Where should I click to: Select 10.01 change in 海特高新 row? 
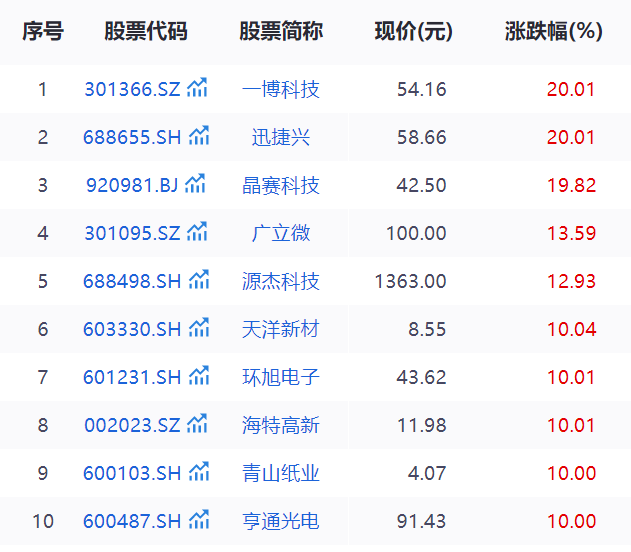pos(571,425)
